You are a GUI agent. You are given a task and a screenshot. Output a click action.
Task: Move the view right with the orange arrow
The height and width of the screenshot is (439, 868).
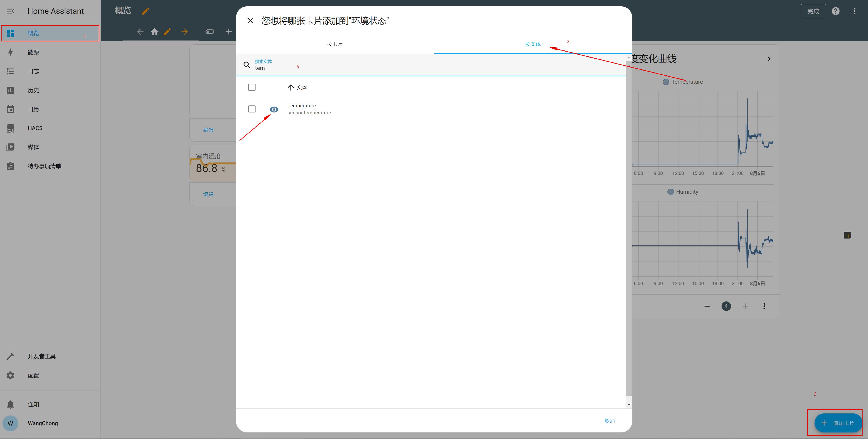(184, 32)
